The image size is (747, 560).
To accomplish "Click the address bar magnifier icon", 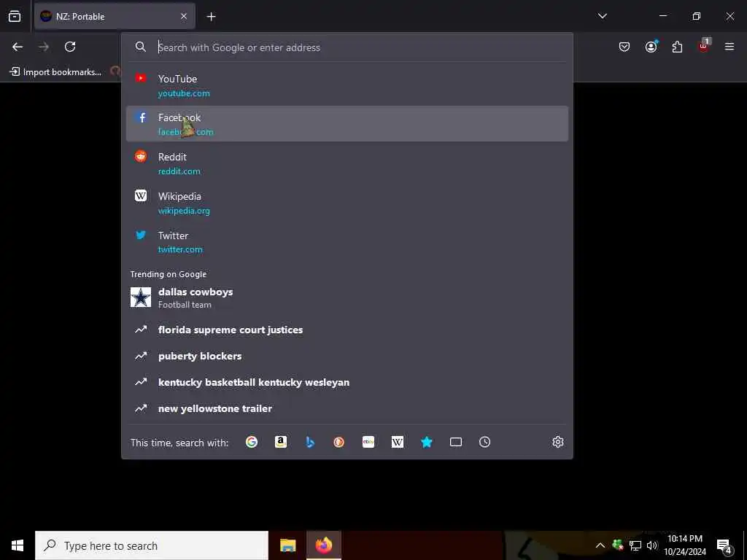I will [141, 47].
